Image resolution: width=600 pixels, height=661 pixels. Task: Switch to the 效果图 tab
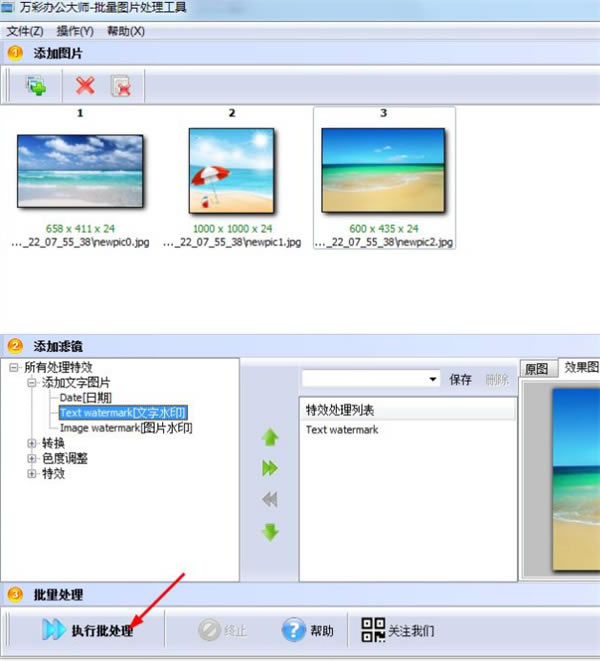581,367
